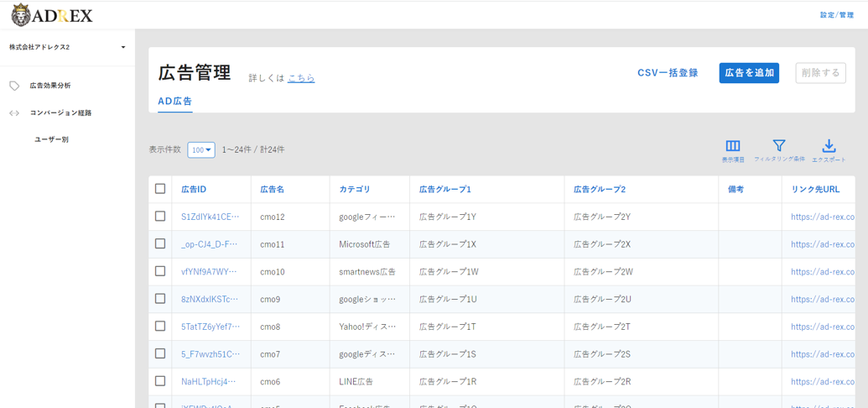Open ad ID S1ZdIYk41CE… link

[211, 217]
